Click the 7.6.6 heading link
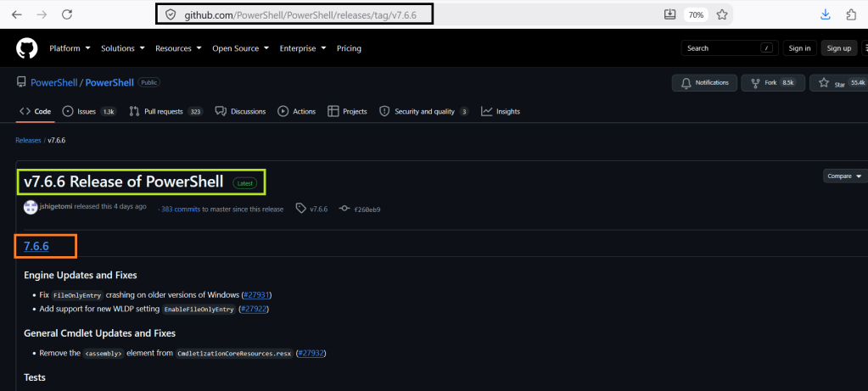The height and width of the screenshot is (391, 868). point(36,246)
